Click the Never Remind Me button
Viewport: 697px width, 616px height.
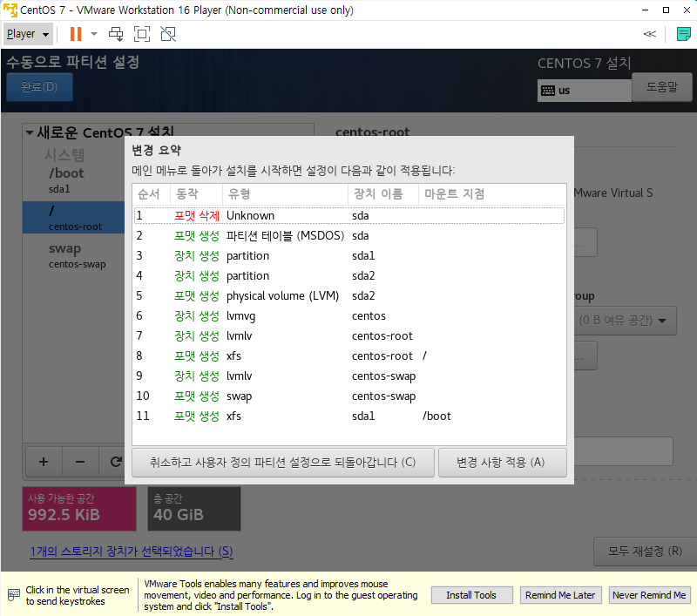click(649, 595)
